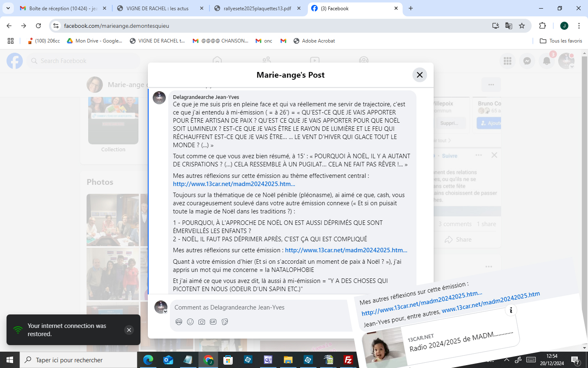The image size is (588, 368).
Task: Open the first photo thumbnail under Photos
Action: point(113,220)
